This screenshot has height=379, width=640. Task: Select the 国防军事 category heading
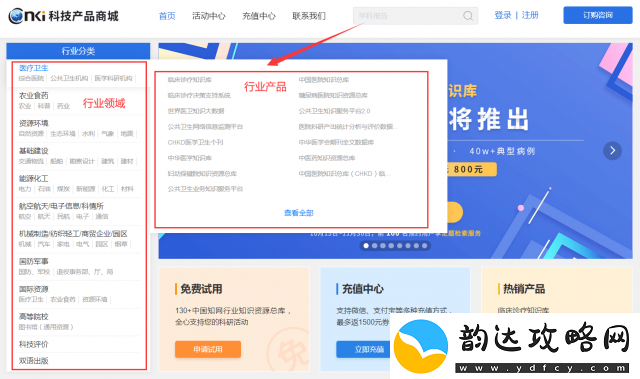click(33, 261)
